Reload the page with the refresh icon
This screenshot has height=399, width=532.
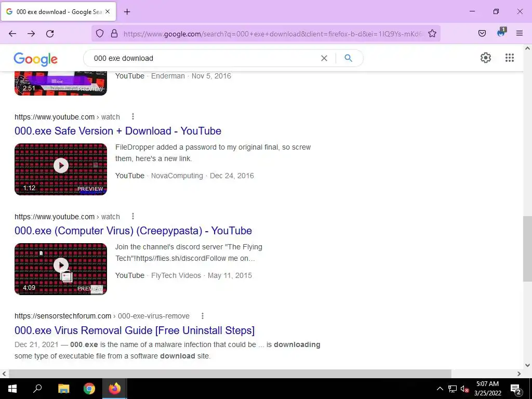coord(50,34)
